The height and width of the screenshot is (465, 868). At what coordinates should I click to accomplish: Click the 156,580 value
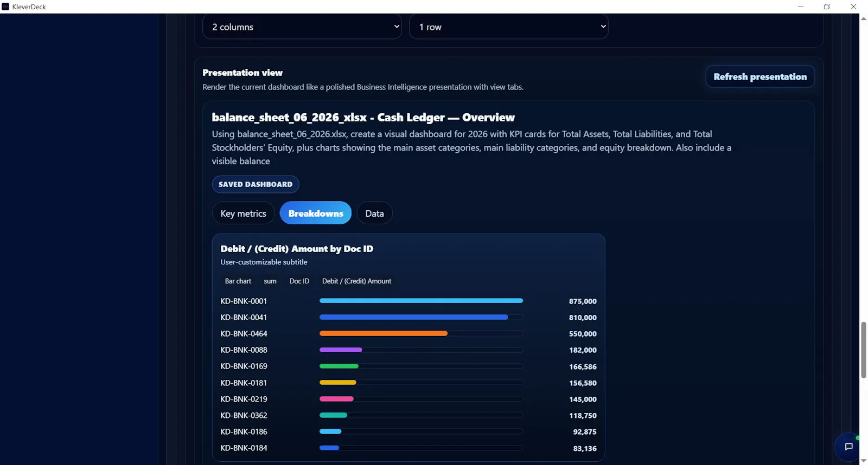coord(583,383)
